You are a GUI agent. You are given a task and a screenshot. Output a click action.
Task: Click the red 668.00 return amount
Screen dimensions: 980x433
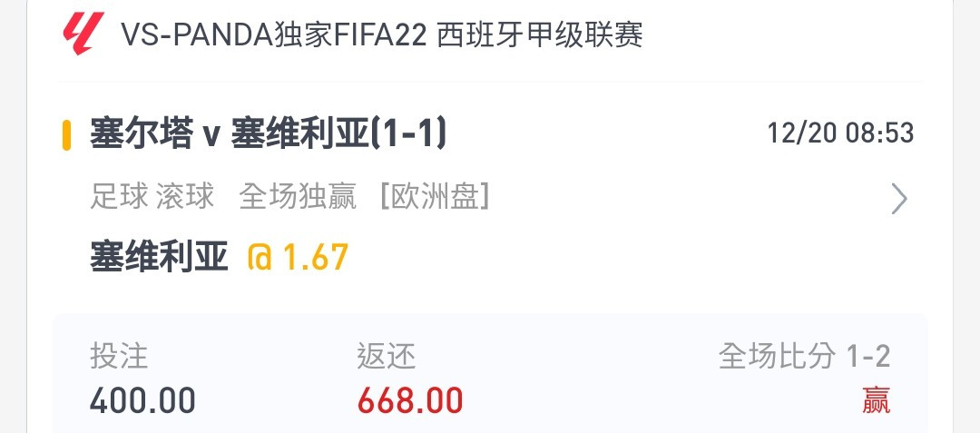pos(410,400)
